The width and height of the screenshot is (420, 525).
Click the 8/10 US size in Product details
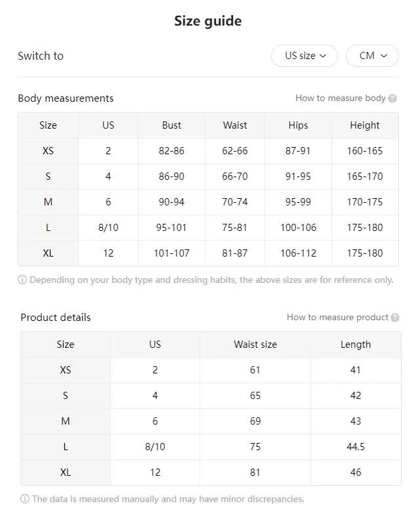click(x=155, y=447)
